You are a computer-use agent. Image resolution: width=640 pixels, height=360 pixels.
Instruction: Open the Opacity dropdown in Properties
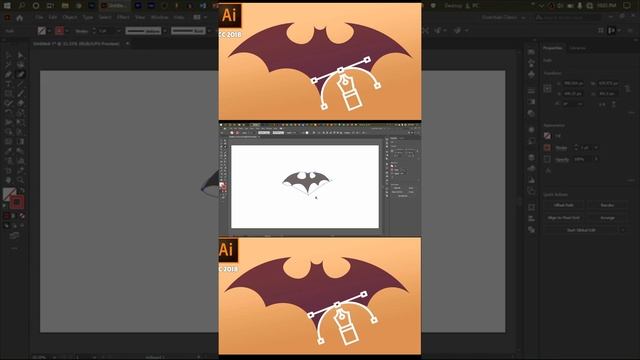[596, 159]
